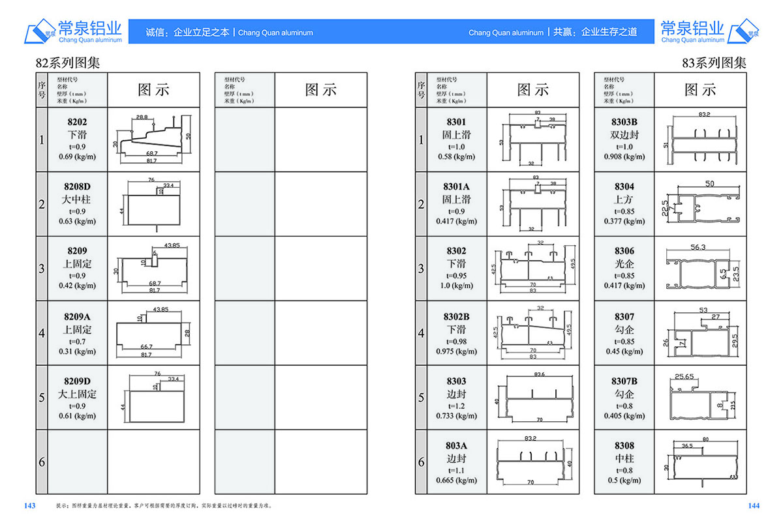Open the 8208D 大中柱 profile drawing
The height and width of the screenshot is (532, 783).
pyautogui.click(x=153, y=204)
